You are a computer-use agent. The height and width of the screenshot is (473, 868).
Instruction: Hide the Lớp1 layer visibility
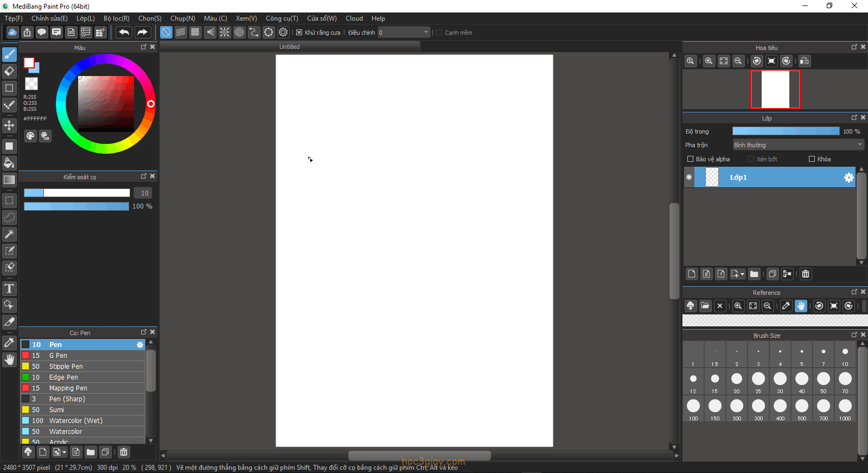coord(689,178)
